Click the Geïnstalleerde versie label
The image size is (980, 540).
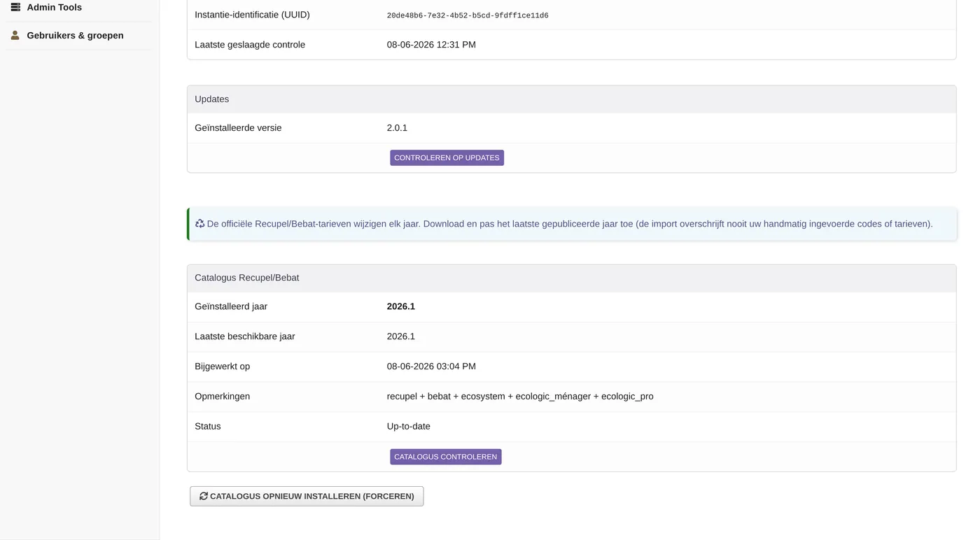click(x=238, y=128)
